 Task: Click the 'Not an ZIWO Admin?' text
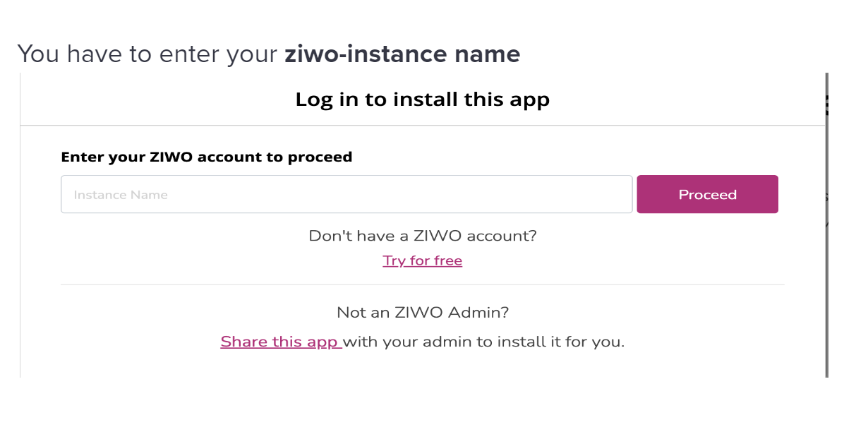[x=423, y=312]
